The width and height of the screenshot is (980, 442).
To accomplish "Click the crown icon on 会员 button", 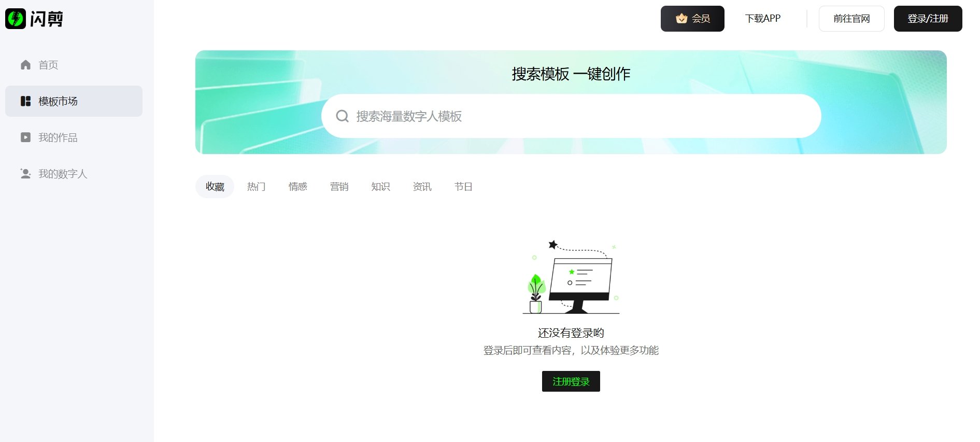I will (x=681, y=19).
